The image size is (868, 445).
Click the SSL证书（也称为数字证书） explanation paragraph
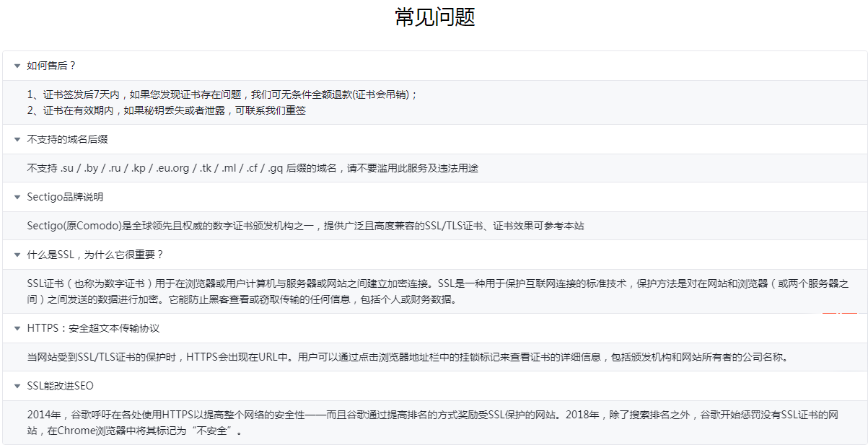[x=437, y=291]
